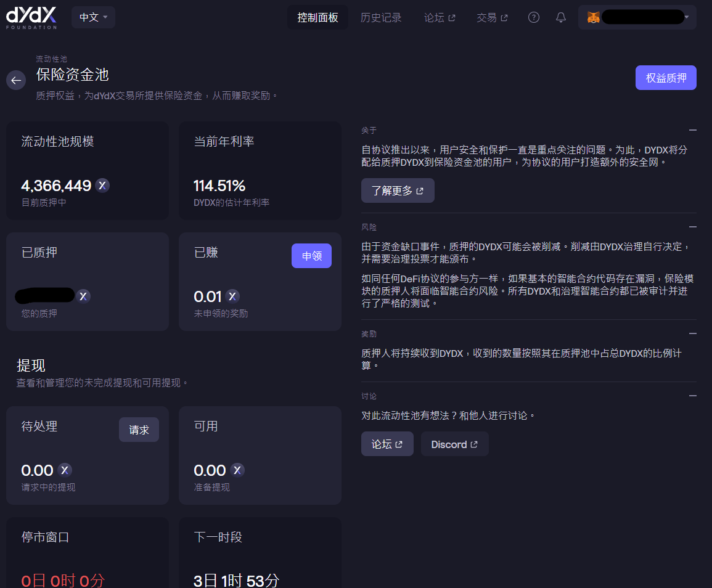This screenshot has height=588, width=712.
Task: Click the 3日 1时 53分 countdown
Action: pos(236,580)
